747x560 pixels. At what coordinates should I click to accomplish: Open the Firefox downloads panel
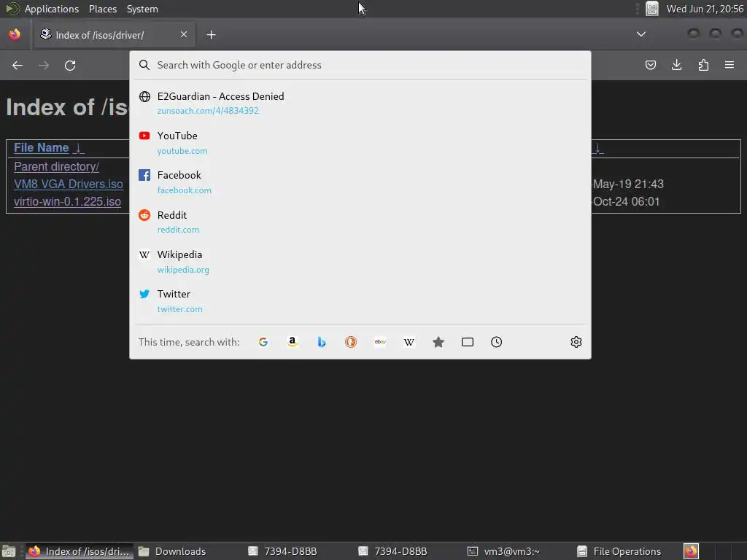pos(676,65)
